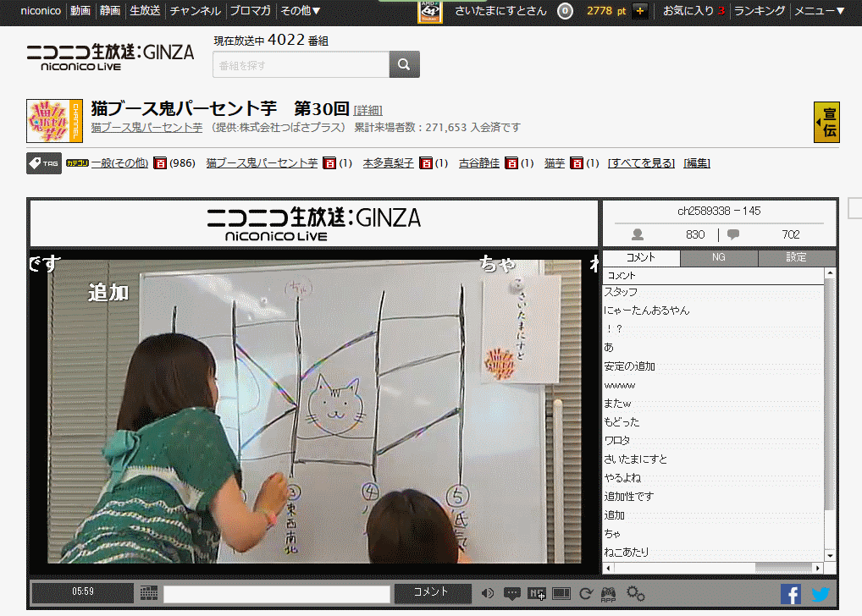Open ランキング in top bar

pyautogui.click(x=760, y=11)
